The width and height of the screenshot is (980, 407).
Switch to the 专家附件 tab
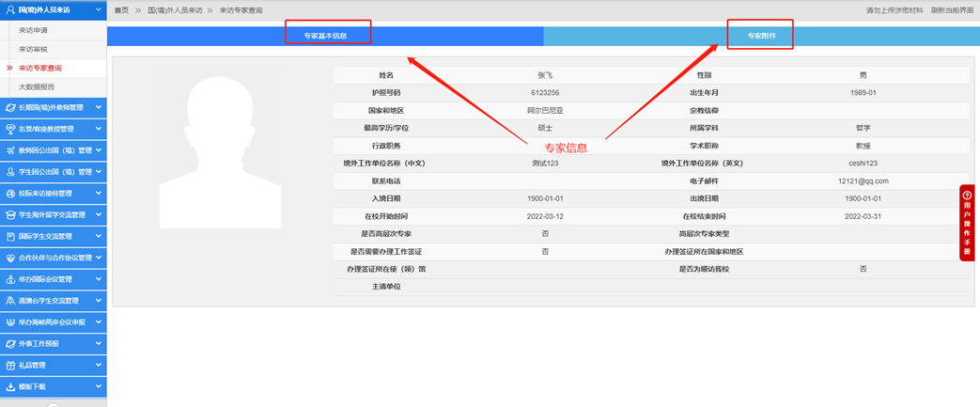click(759, 36)
